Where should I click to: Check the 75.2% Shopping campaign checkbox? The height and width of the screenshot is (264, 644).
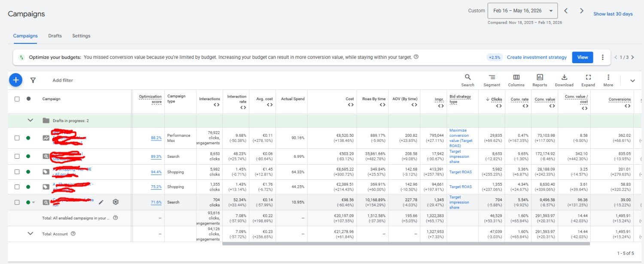click(17, 187)
